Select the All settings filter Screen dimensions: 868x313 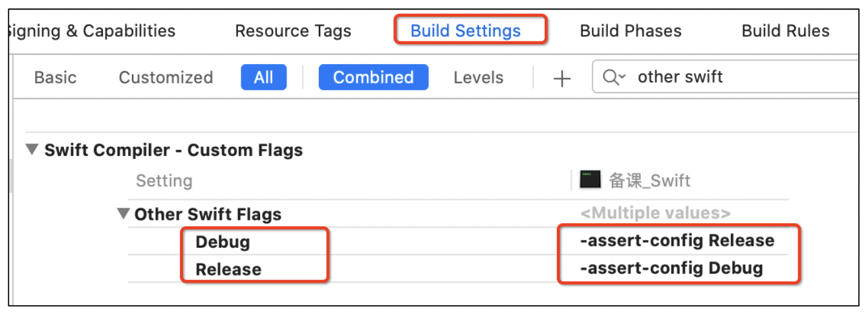pyautogui.click(x=263, y=78)
